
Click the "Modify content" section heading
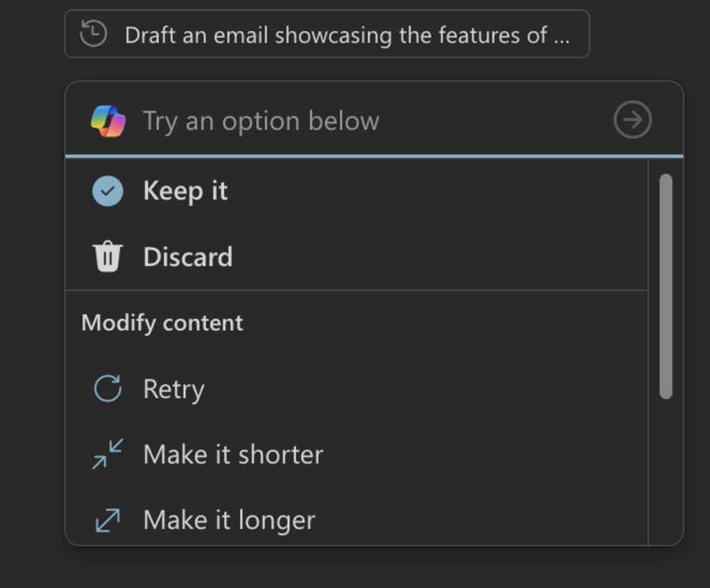(x=162, y=323)
